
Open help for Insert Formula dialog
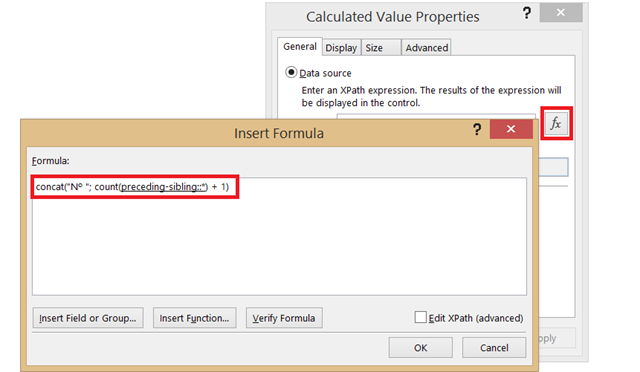point(477,129)
